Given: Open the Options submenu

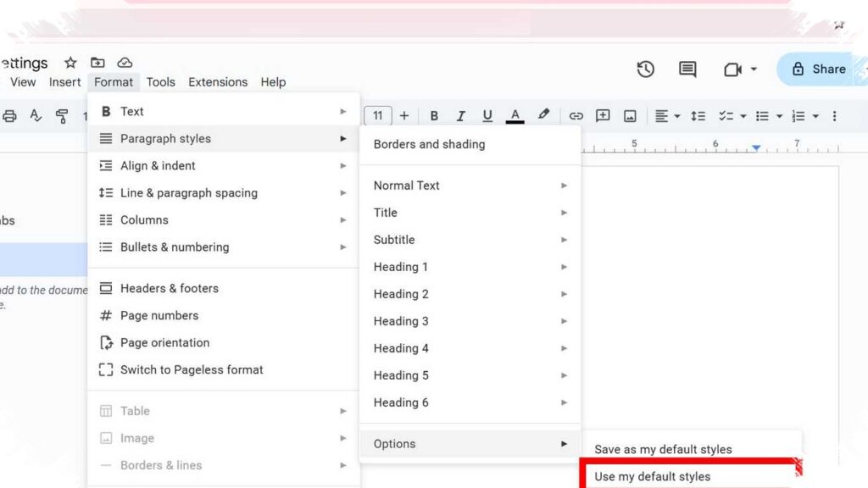Looking at the screenshot, I should tap(470, 444).
